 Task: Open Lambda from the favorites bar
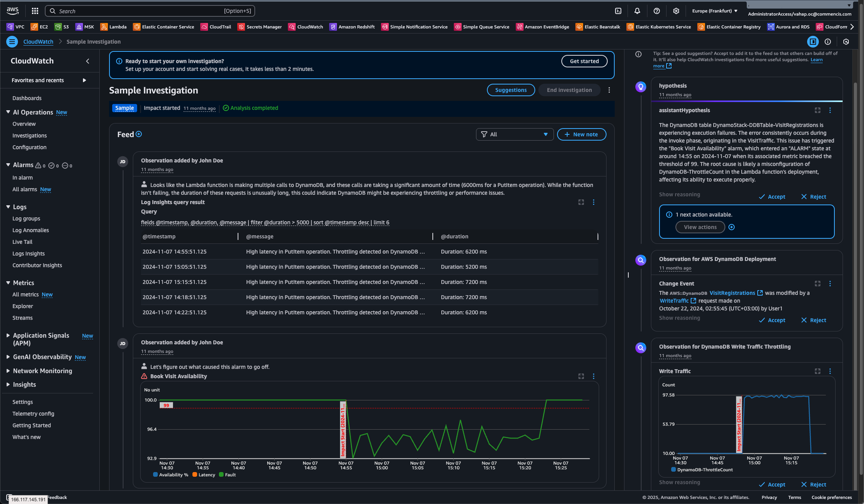click(x=113, y=27)
